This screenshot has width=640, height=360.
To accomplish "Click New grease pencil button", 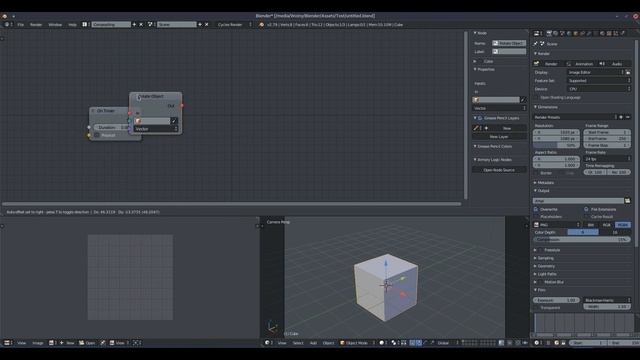I will coord(507,128).
